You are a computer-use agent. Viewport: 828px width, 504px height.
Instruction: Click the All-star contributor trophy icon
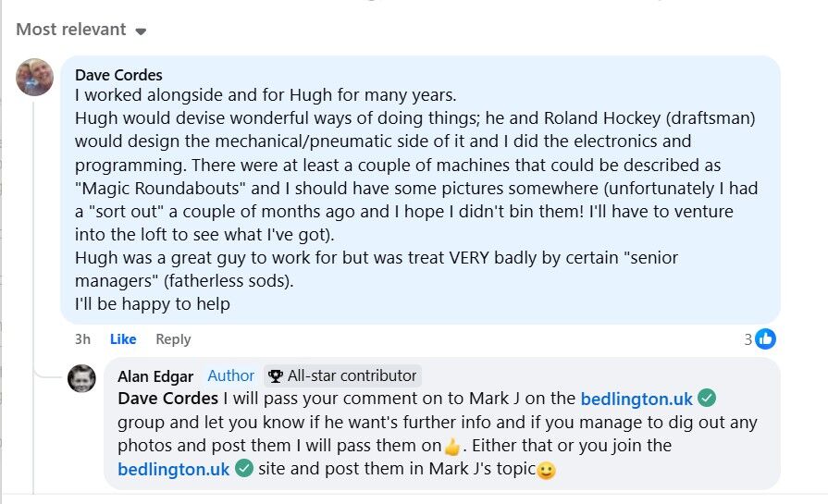coord(276,376)
